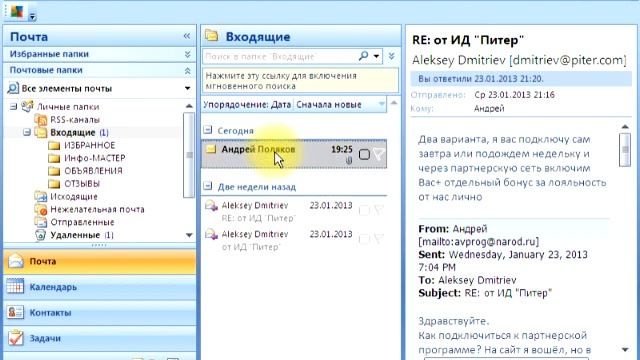Open the RSS-каналы folder
This screenshot has width=640, height=360.
(x=75, y=120)
